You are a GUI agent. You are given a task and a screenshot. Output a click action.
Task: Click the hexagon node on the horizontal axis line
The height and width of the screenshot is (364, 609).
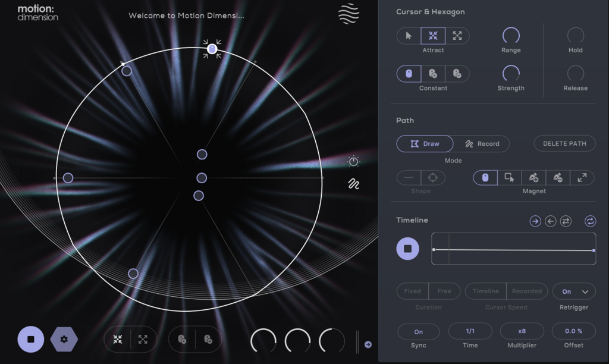[68, 178]
